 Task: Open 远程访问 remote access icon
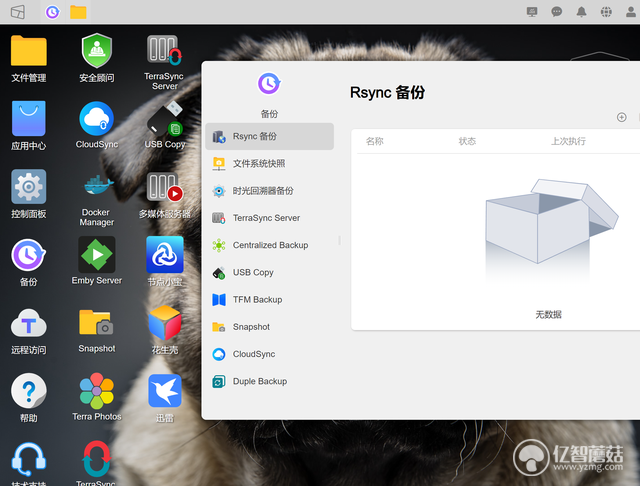[x=29, y=323]
